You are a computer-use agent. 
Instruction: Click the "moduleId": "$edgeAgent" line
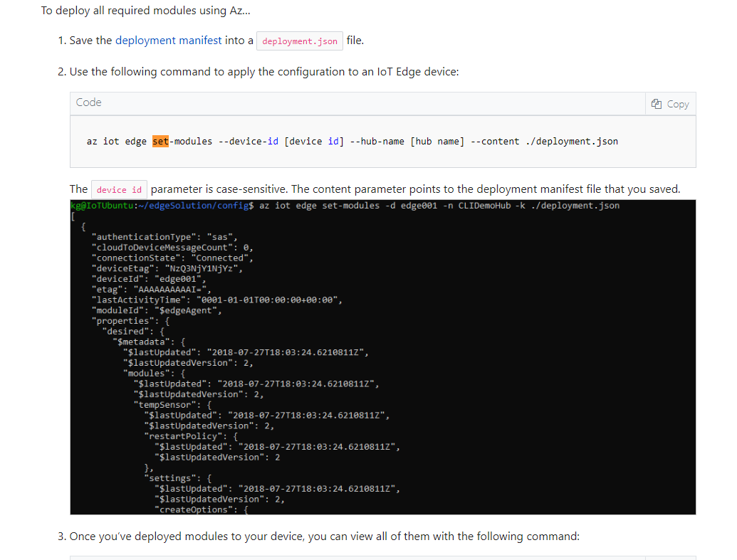pos(157,310)
